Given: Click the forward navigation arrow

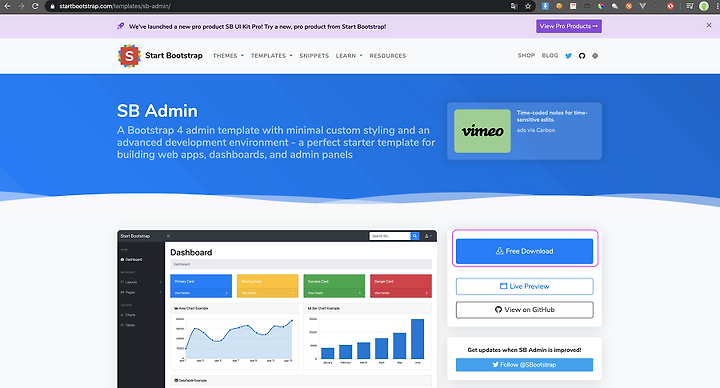Looking at the screenshot, I should tap(21, 6).
